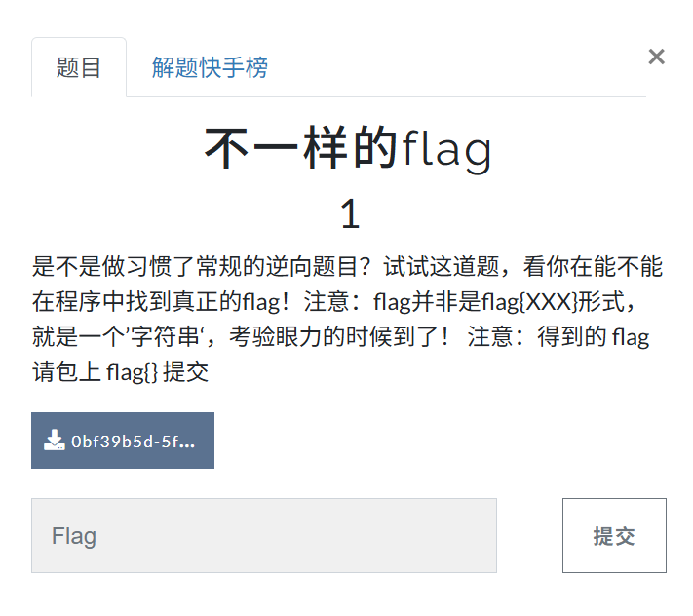Switch to the 题目 tab
Screen dimensions: 693x616
click(79, 68)
